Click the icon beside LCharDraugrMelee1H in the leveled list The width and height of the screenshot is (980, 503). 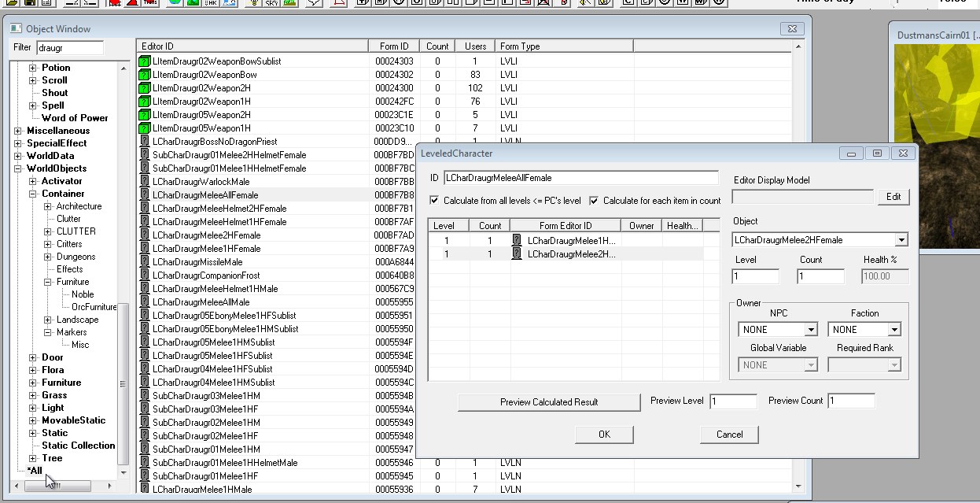click(x=517, y=241)
